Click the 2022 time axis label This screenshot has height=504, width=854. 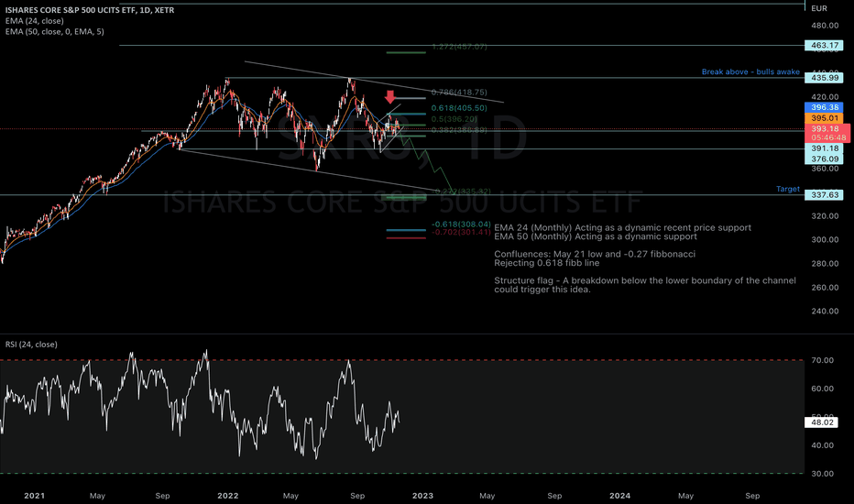click(x=227, y=495)
